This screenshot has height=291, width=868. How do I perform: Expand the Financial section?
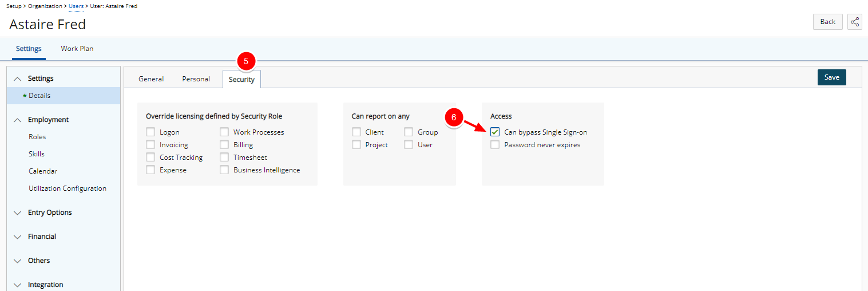[x=18, y=237]
